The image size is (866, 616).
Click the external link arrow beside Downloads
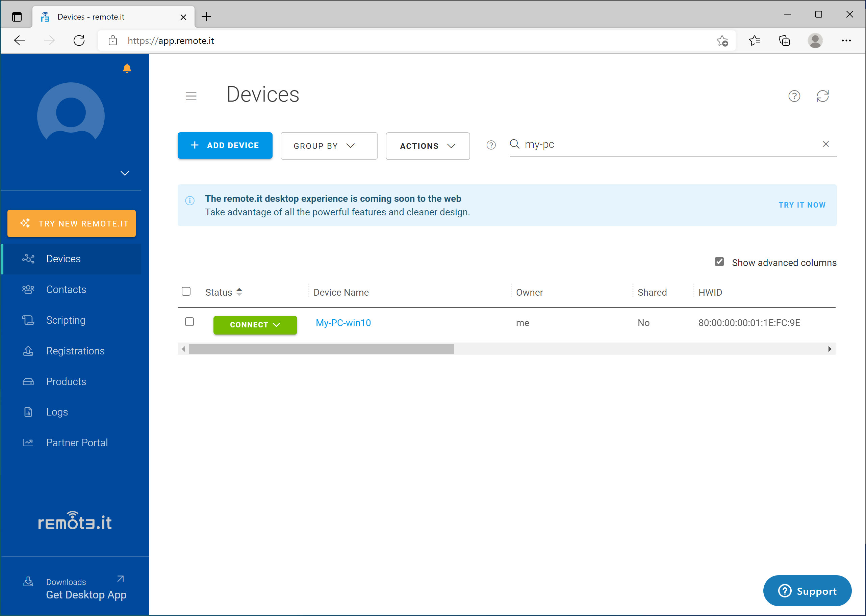[x=120, y=579]
